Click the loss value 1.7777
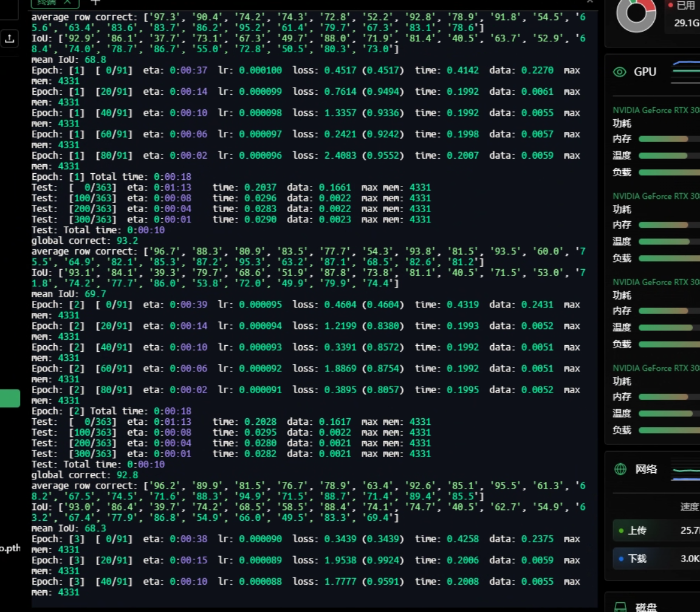700x612 pixels. pos(340,581)
